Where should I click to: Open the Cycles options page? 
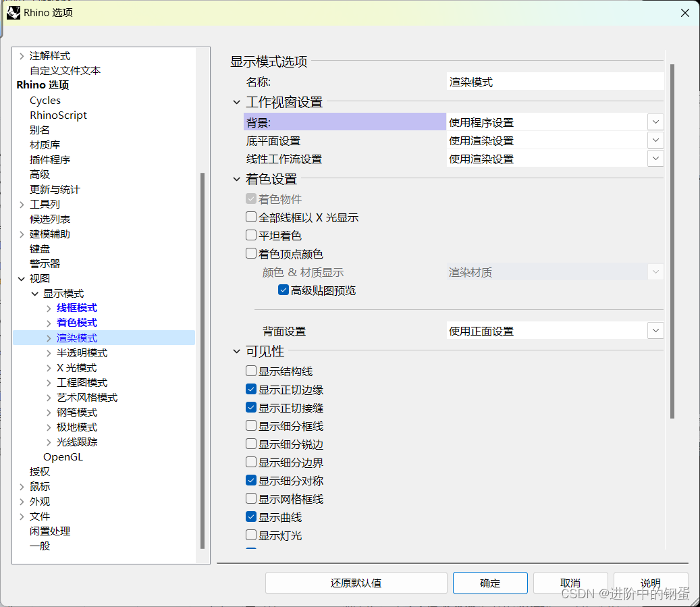pos(45,101)
